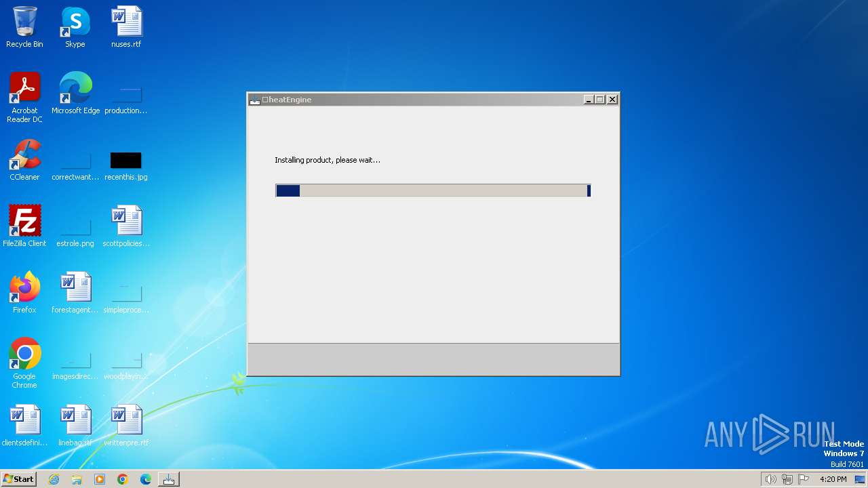The width and height of the screenshot is (868, 488).
Task: Open the network status tray icon
Action: 787,479
